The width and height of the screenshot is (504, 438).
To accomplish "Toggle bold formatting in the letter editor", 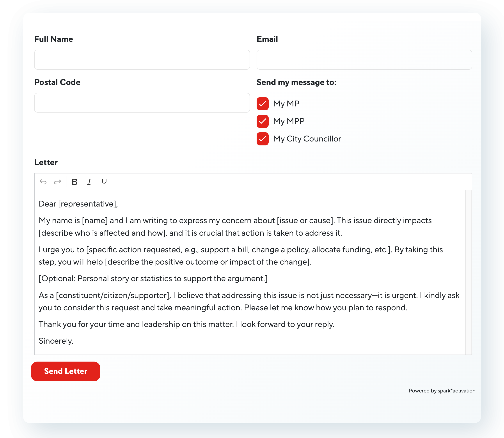I will [75, 182].
